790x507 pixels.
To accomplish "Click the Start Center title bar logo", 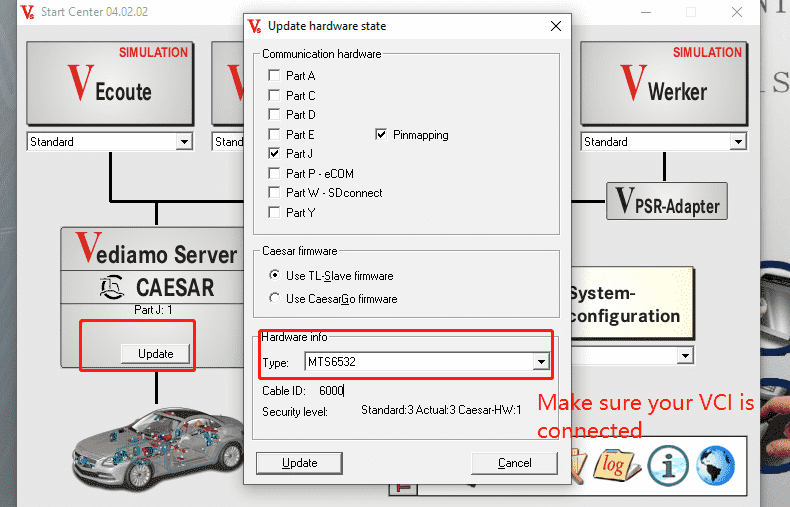I will tap(28, 12).
